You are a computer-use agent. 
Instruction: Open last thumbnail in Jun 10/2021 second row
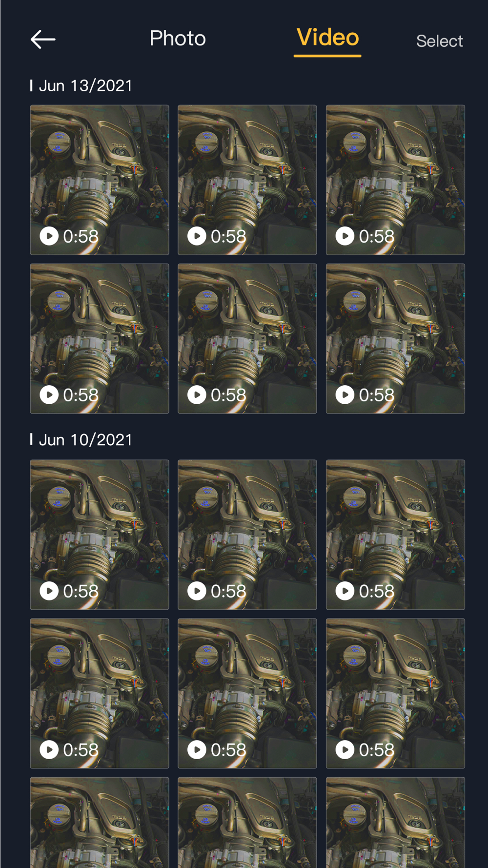[395, 693]
